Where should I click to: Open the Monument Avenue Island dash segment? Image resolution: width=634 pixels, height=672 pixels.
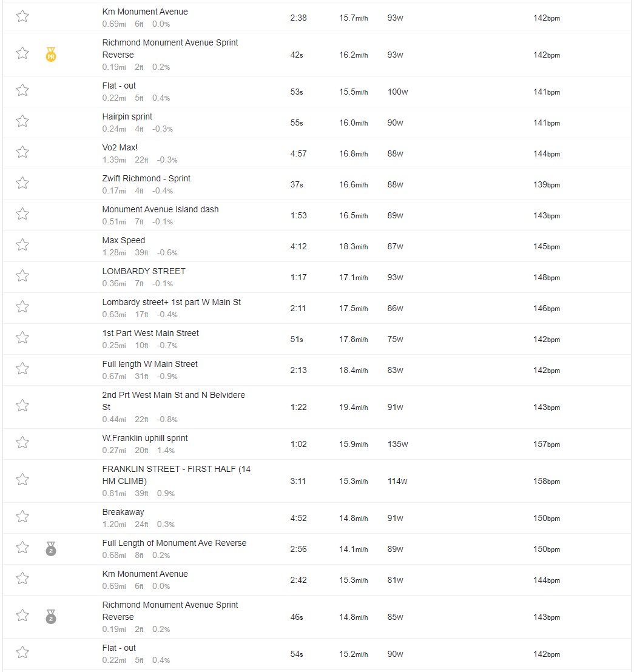[160, 209]
